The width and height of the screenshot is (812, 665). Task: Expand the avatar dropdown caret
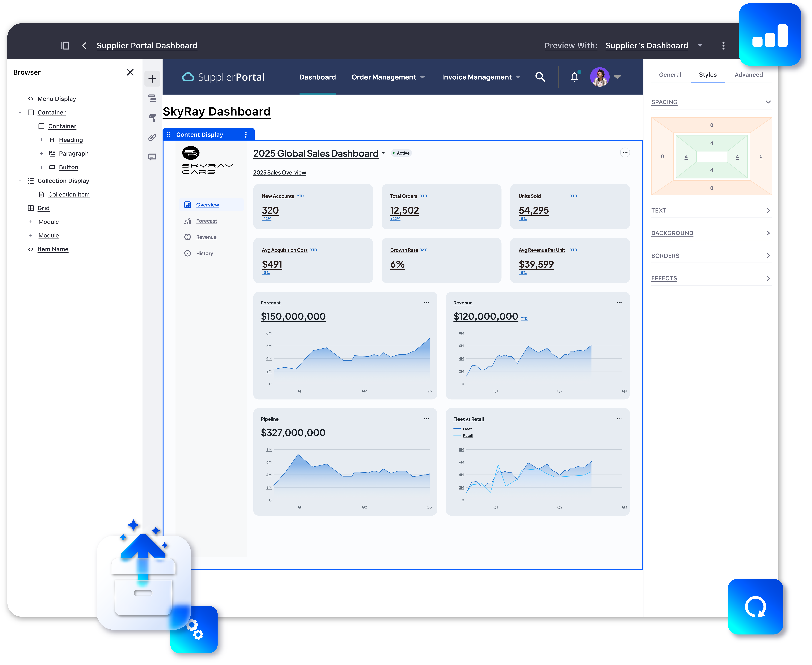(617, 77)
